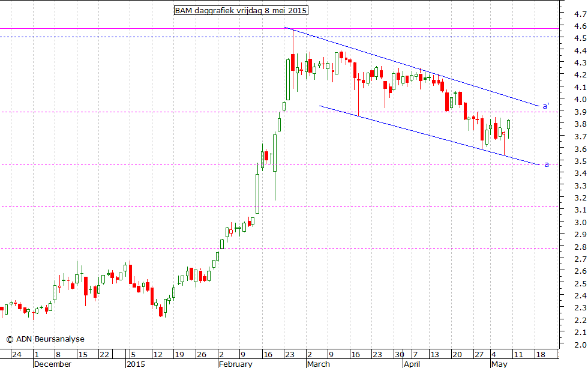Click the date label 24 on time axis
Viewport: 588px width, 368px height.
pyautogui.click(x=17, y=355)
